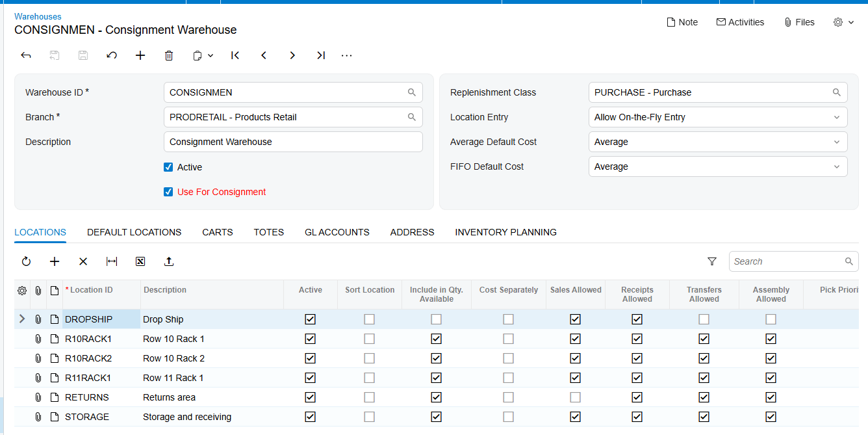
Task: Click the upload icon in the grid toolbar
Action: click(x=169, y=261)
